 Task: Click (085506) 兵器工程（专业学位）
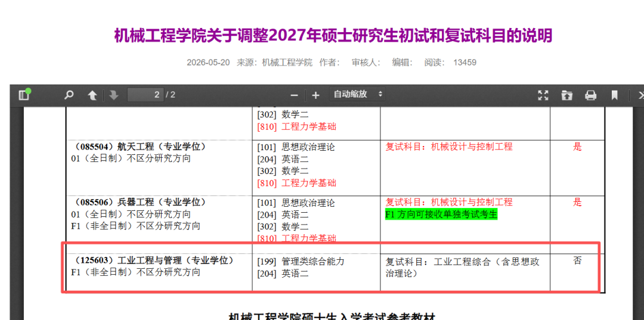[x=138, y=202]
